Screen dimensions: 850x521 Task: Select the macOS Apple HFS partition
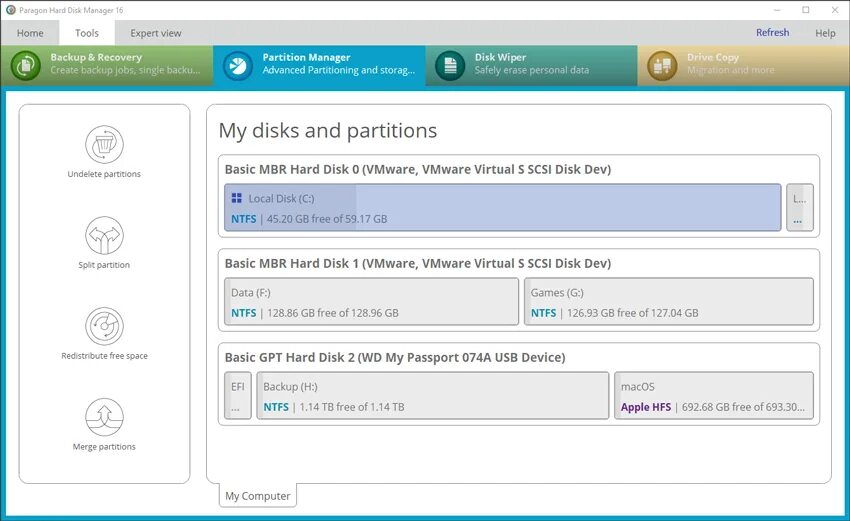[714, 395]
